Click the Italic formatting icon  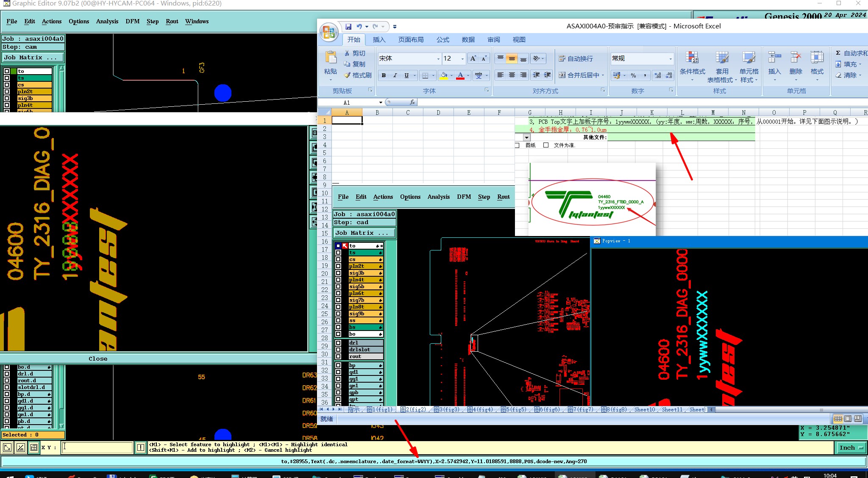pos(395,75)
